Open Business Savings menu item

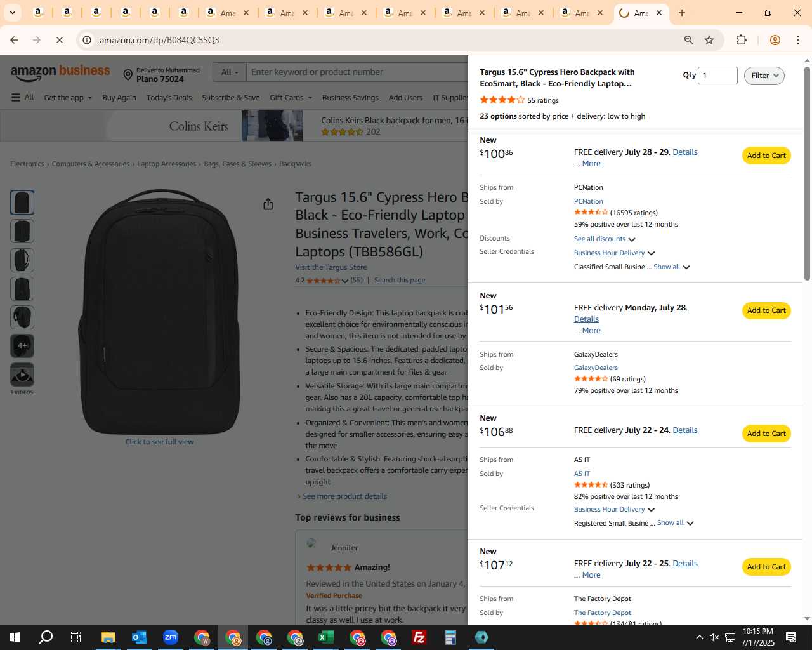[x=350, y=98]
